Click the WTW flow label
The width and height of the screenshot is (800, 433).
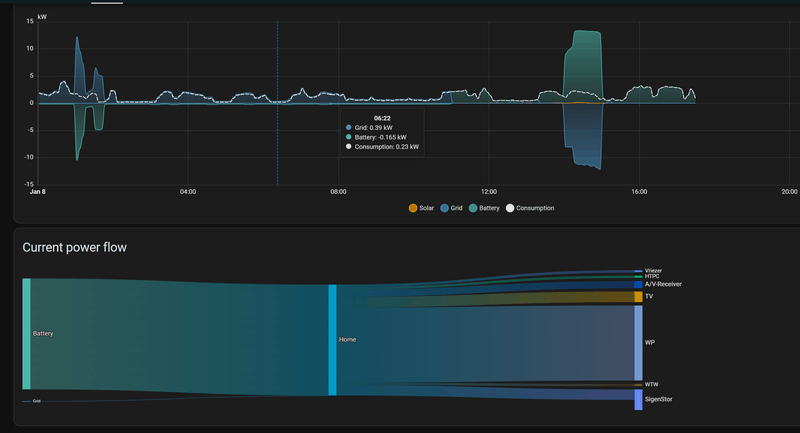tap(652, 385)
